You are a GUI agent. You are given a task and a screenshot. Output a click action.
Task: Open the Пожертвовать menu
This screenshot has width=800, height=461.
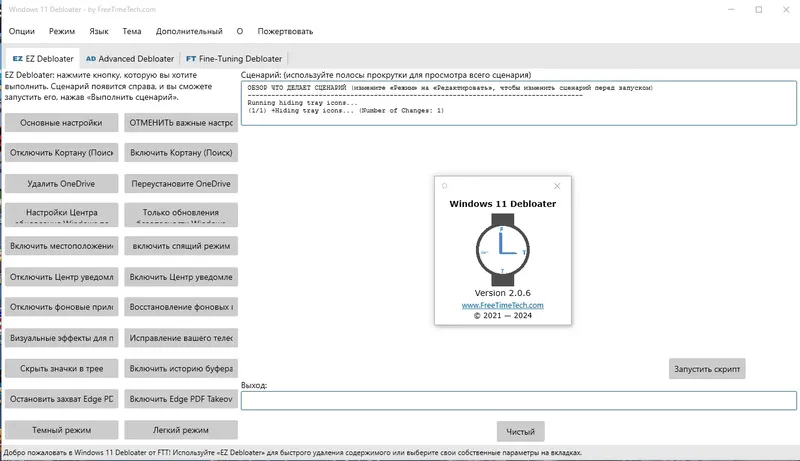tap(285, 31)
